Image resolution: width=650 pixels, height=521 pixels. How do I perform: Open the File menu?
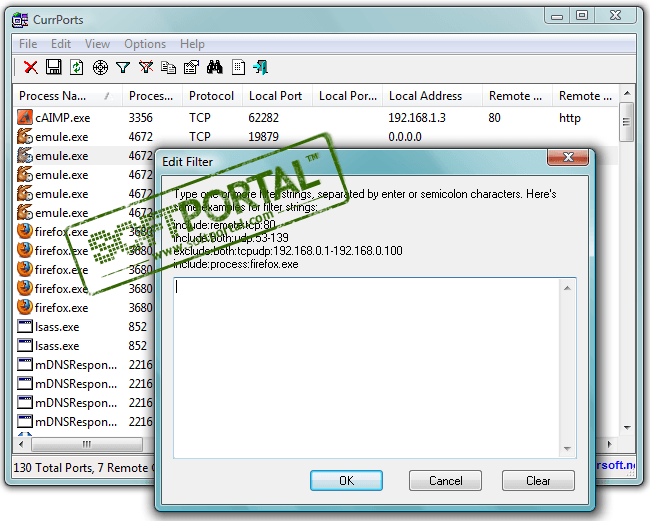tap(28, 44)
